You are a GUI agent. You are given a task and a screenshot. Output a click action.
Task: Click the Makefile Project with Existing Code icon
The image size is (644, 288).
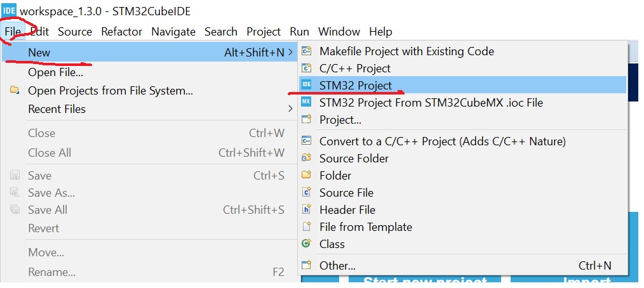coord(307,51)
